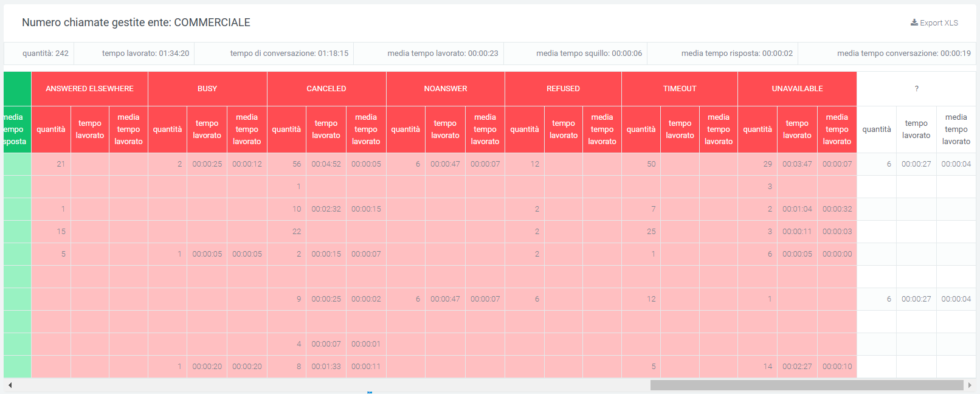Image resolution: width=980 pixels, height=394 pixels.
Task: Click the horizontal scrollbar thumb
Action: click(x=807, y=385)
